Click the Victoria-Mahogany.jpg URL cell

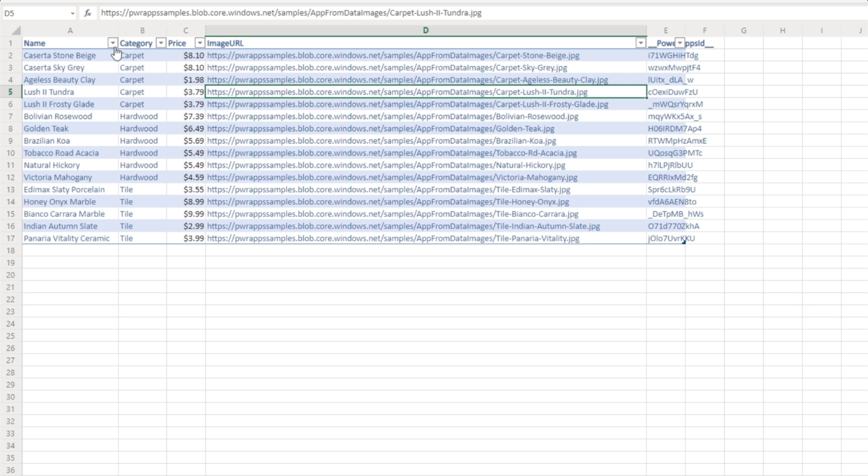(426, 177)
